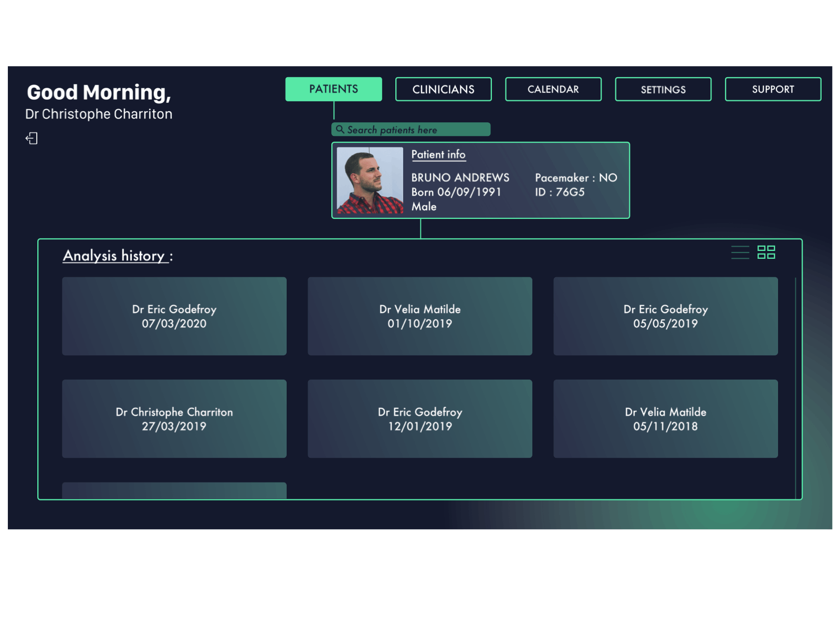Select Dr Velia Matilde's 01/10/2019 analysis
Viewport: 840px width, 630px height.
pyautogui.click(x=419, y=316)
